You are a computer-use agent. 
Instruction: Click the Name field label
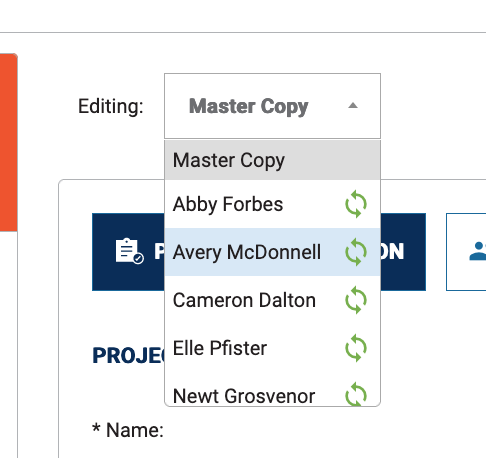pos(128,430)
